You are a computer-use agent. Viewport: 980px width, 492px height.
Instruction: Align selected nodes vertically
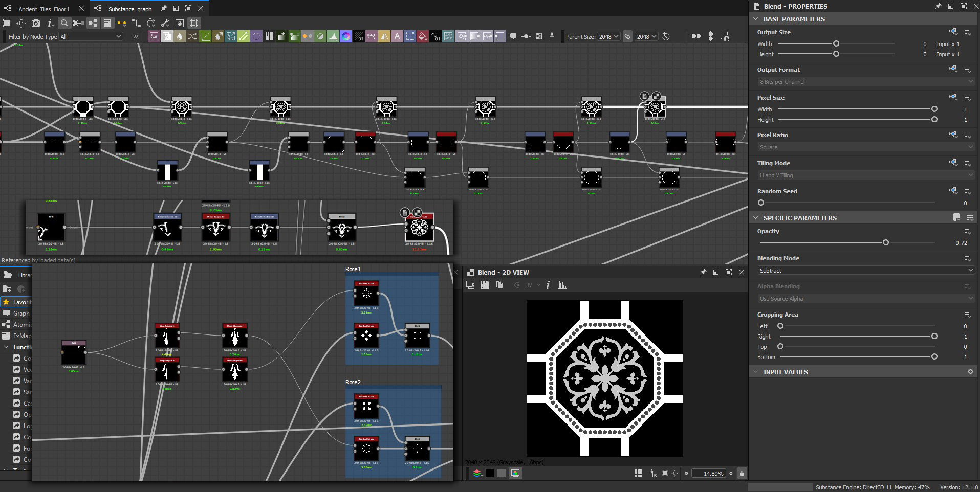[711, 36]
